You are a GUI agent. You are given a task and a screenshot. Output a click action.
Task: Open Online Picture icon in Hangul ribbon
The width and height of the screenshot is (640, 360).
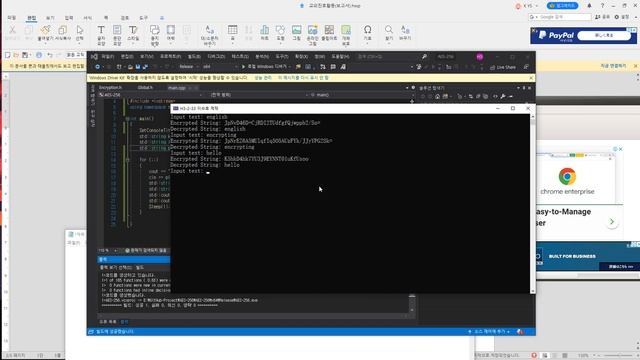tap(313, 30)
